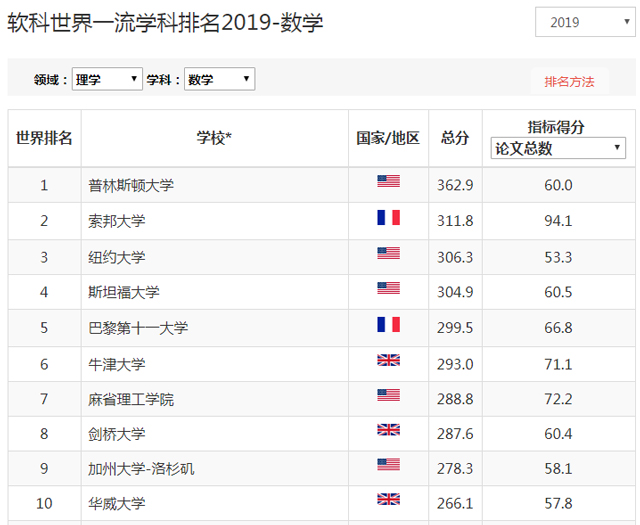Select total score 293.0
Screen dimensions: 640x525
coord(455,364)
